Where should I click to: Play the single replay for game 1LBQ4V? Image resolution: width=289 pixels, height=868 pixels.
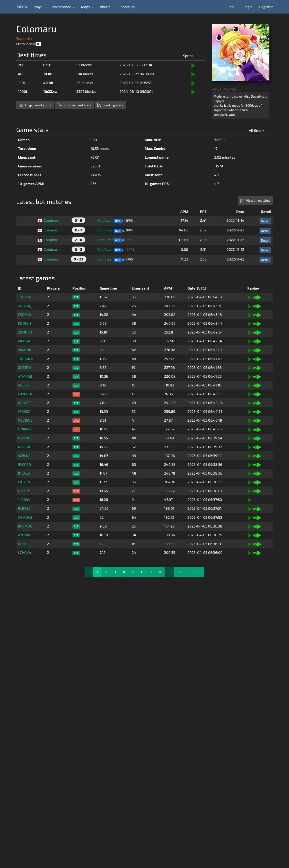coord(250,500)
